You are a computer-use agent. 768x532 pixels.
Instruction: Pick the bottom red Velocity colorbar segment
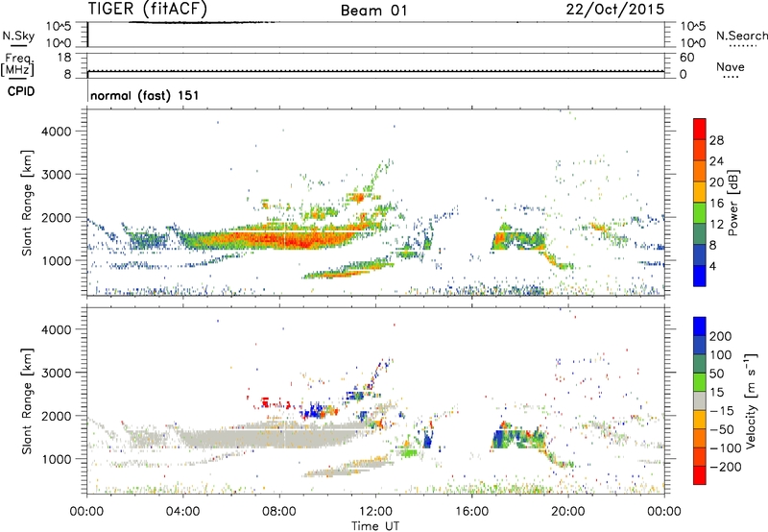point(700,475)
